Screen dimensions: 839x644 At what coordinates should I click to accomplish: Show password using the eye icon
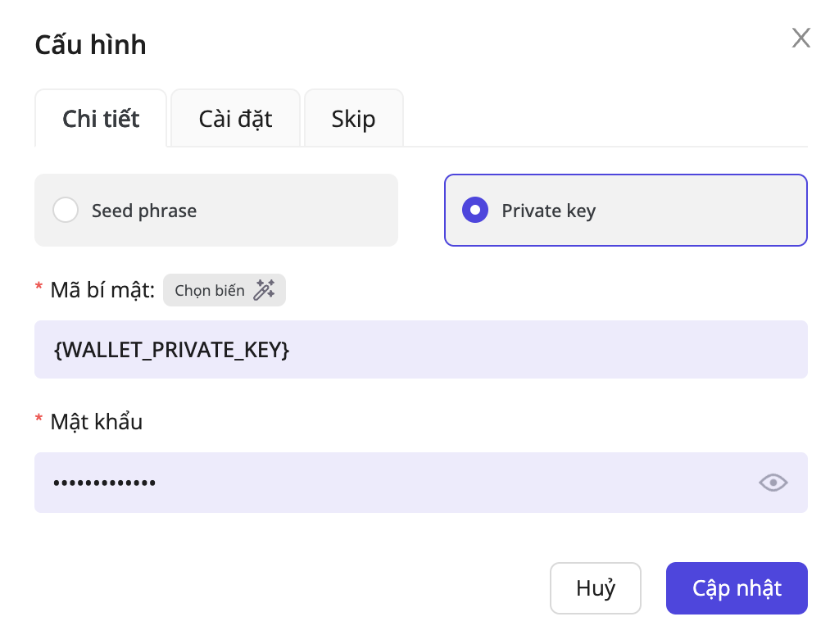coord(773,483)
